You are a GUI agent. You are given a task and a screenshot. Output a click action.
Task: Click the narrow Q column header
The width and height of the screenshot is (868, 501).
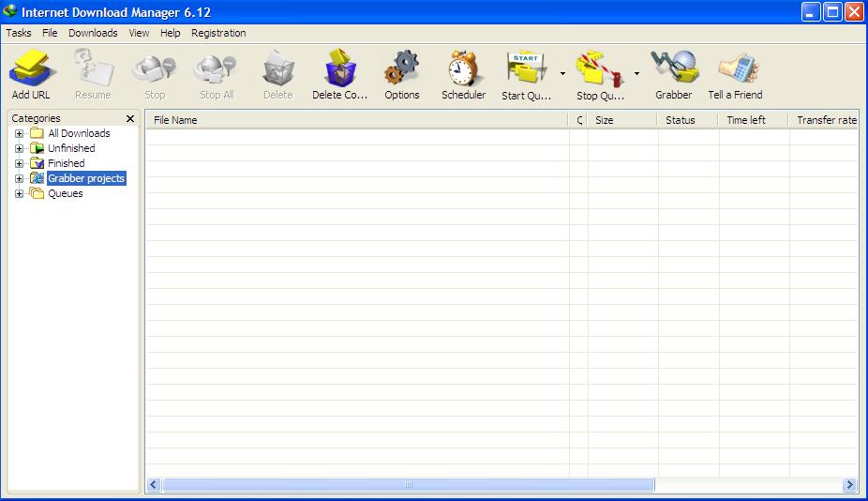(579, 120)
